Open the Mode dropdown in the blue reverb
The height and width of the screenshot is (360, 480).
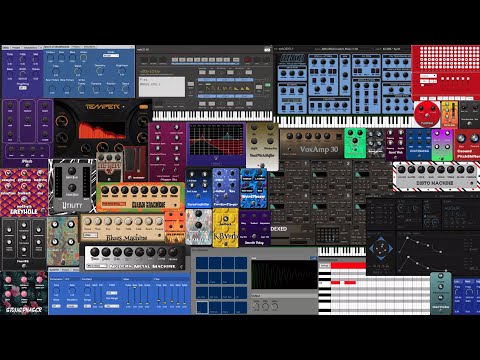pyautogui.click(x=111, y=55)
